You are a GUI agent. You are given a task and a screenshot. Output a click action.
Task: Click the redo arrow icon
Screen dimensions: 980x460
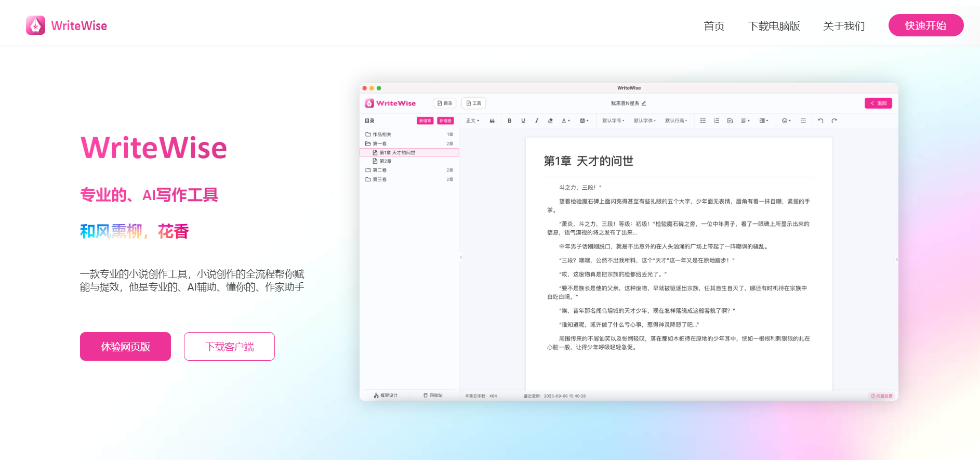pos(834,121)
